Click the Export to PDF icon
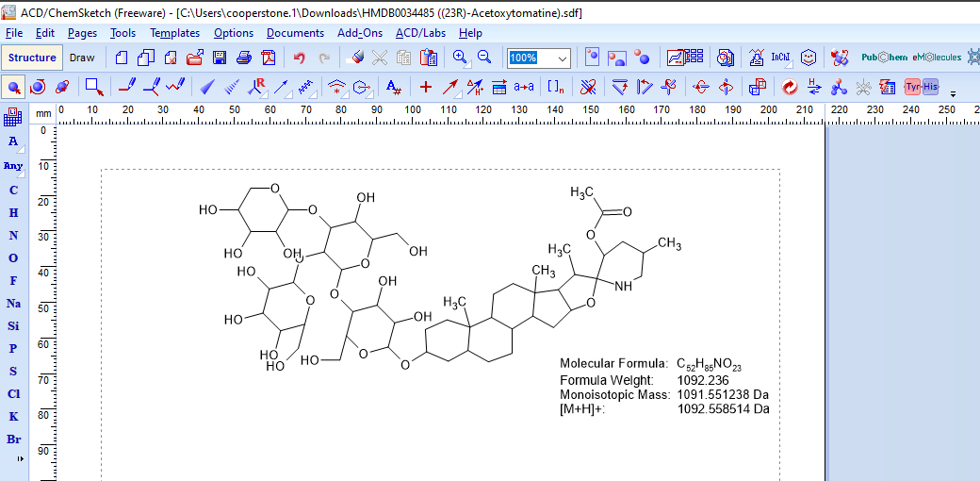 [269, 58]
